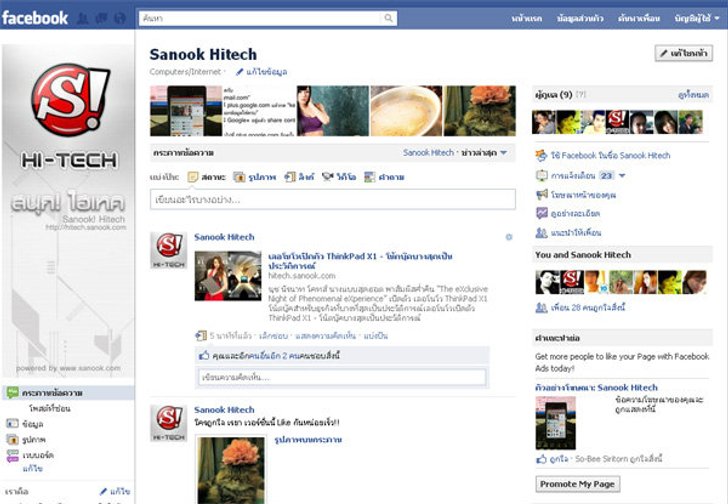Open the second post's cat photo thumbnail

(231, 470)
